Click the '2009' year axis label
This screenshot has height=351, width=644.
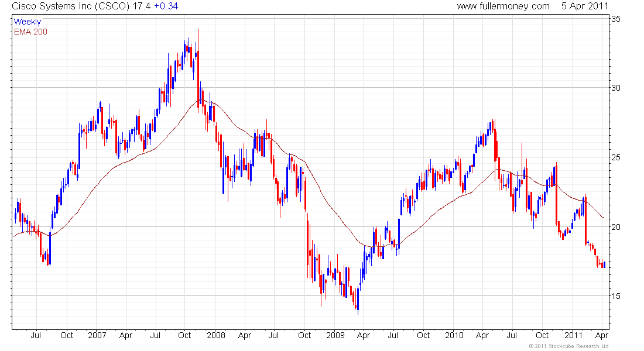click(335, 335)
